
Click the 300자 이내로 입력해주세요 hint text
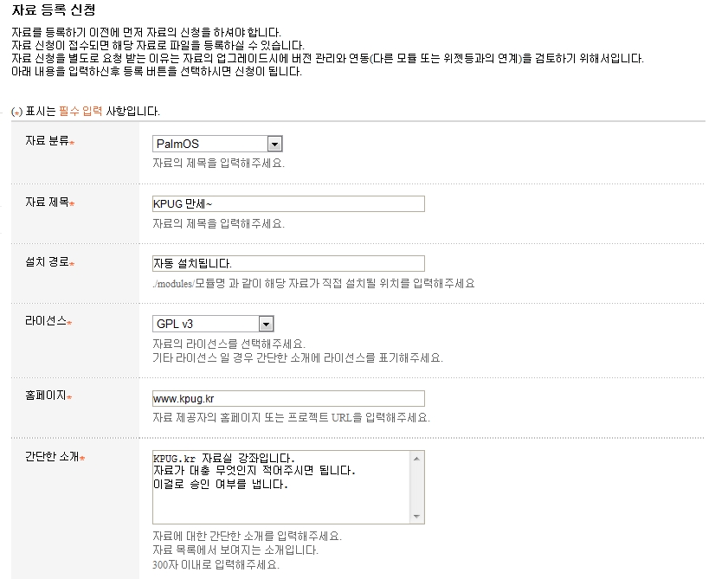(x=216, y=564)
